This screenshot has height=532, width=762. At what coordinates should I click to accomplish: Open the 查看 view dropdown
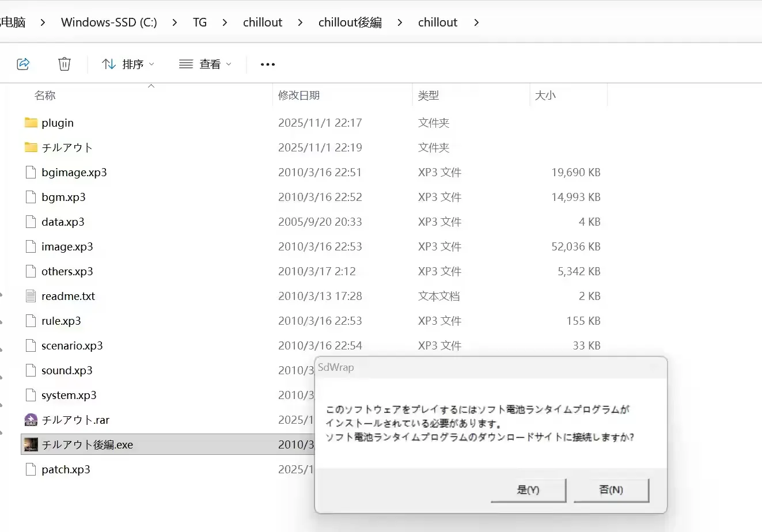(x=205, y=64)
